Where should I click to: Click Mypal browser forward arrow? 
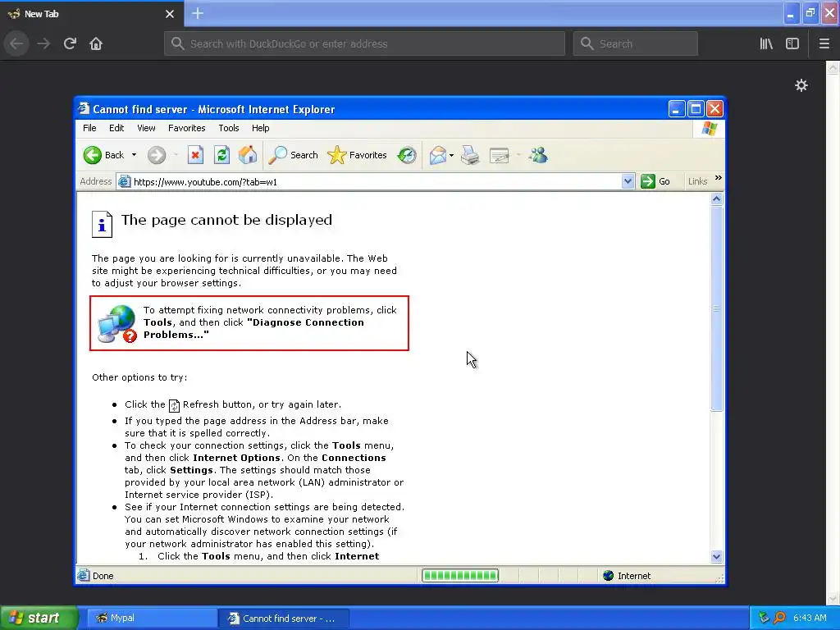pyautogui.click(x=43, y=44)
